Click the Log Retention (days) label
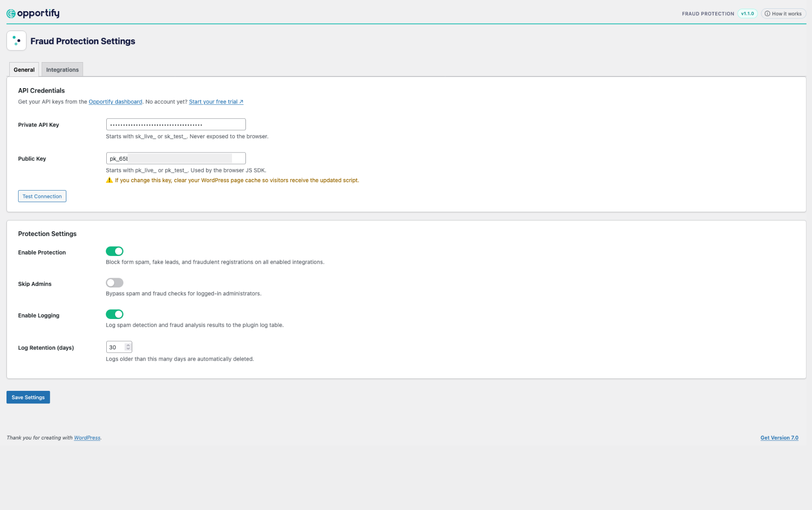 [46, 348]
